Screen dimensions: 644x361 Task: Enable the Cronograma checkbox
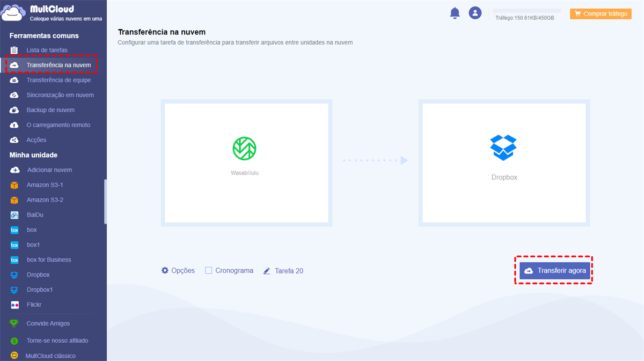coord(209,271)
